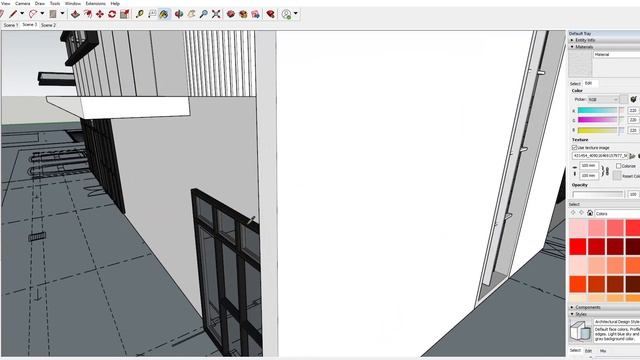Click the home icon in materials browser
Screen dimensions: 640x360
[590, 213]
